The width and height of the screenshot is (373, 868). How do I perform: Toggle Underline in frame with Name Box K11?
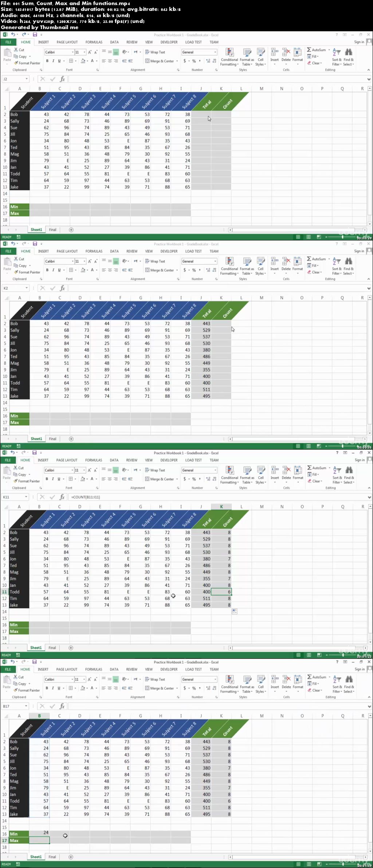(x=59, y=479)
